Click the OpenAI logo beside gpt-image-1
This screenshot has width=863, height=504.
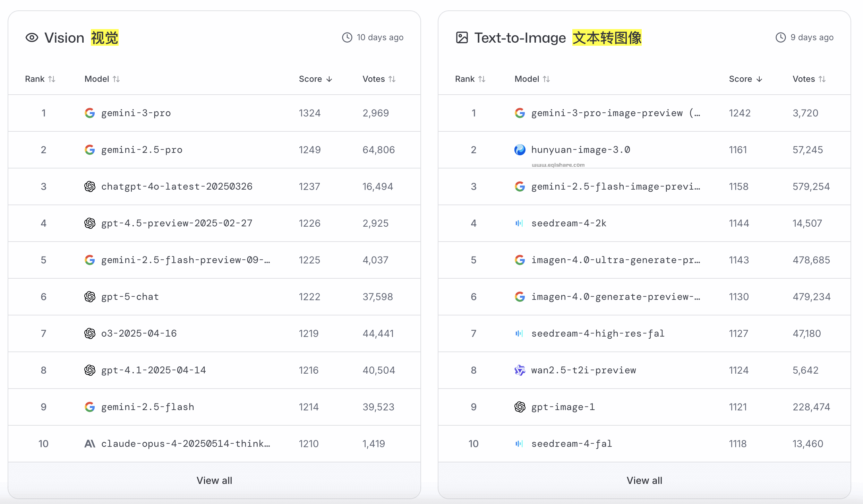520,407
